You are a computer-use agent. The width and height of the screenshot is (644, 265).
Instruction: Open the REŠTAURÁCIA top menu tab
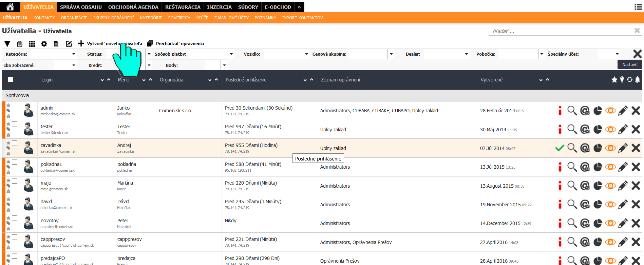183,7
